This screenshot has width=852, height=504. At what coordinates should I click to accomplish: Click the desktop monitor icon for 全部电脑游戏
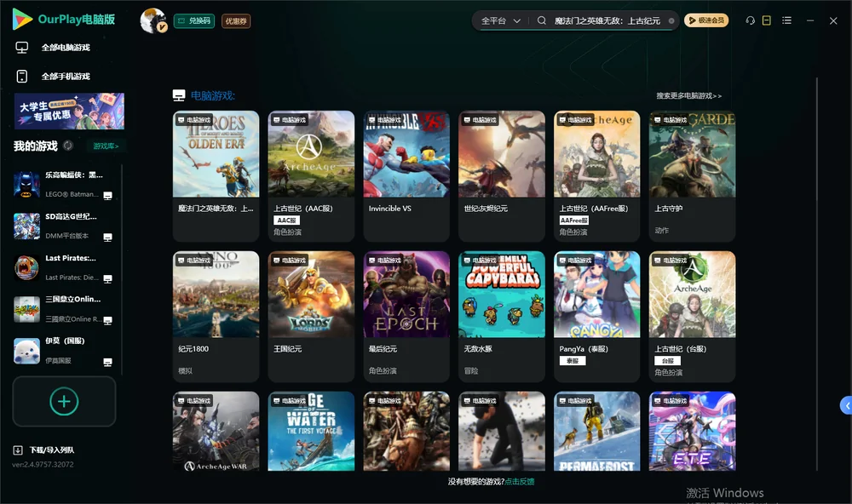[22, 48]
